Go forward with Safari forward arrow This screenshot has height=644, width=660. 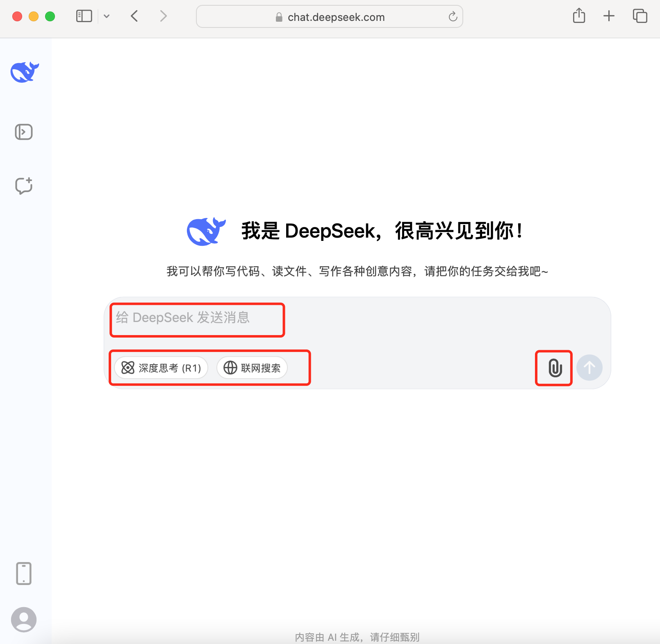pyautogui.click(x=163, y=16)
